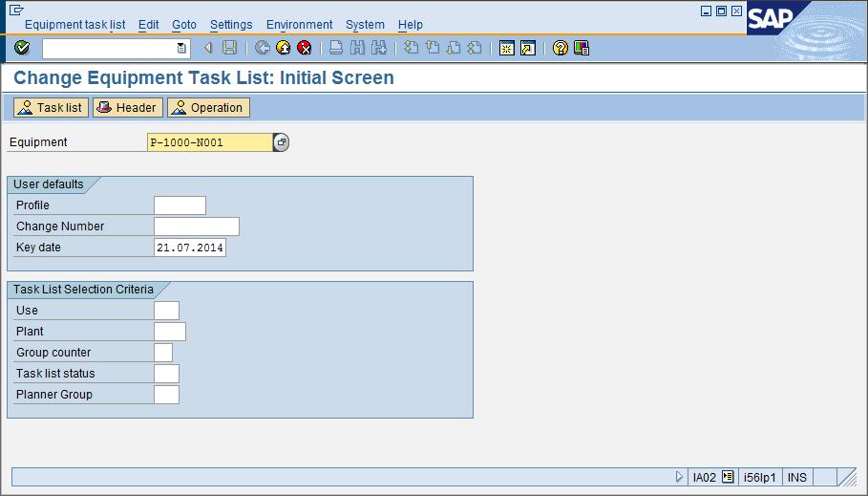Image resolution: width=868 pixels, height=496 pixels.
Task: Open the Goto menu
Action: coord(183,25)
